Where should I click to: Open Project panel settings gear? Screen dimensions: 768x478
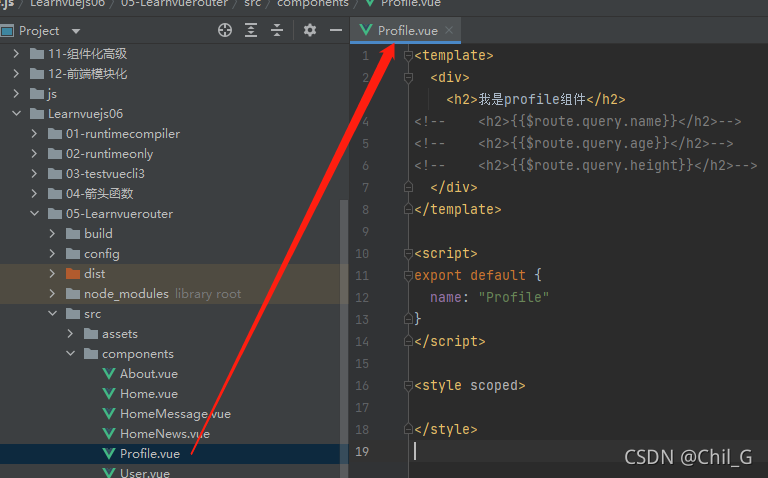pyautogui.click(x=310, y=30)
